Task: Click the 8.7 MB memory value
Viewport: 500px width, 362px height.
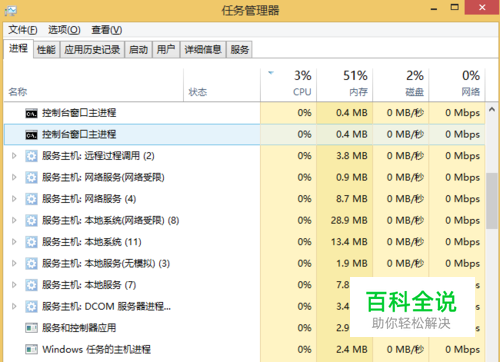Action: (352, 199)
